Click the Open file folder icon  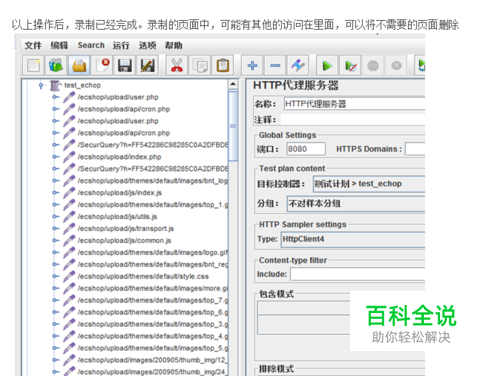point(79,65)
